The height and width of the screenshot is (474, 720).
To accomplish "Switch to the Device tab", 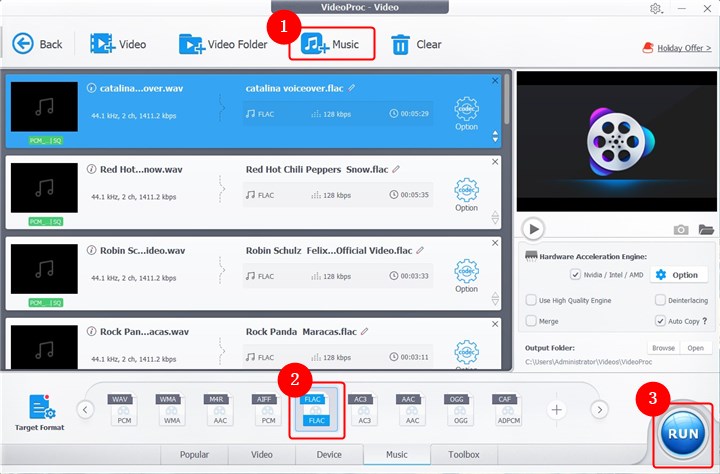I will point(329,454).
